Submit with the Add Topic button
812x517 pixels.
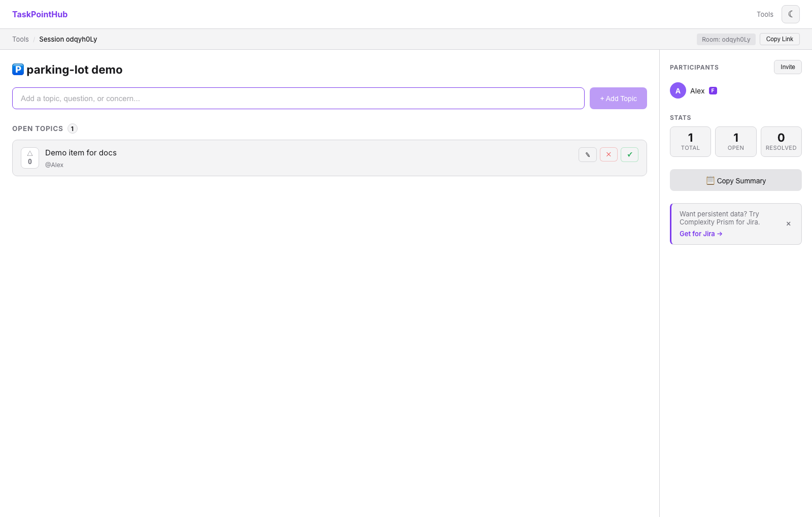tap(618, 99)
